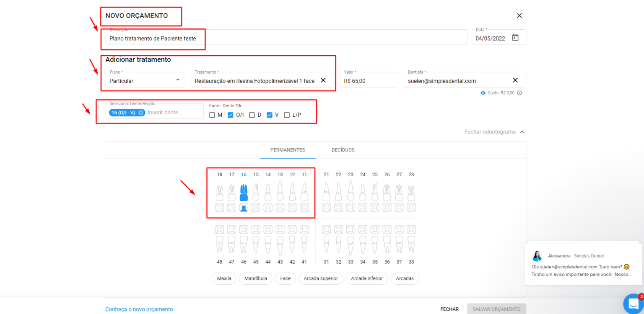Switch to the Decíduos tab
Image resolution: width=644 pixels, height=314 pixels.
pyautogui.click(x=343, y=150)
